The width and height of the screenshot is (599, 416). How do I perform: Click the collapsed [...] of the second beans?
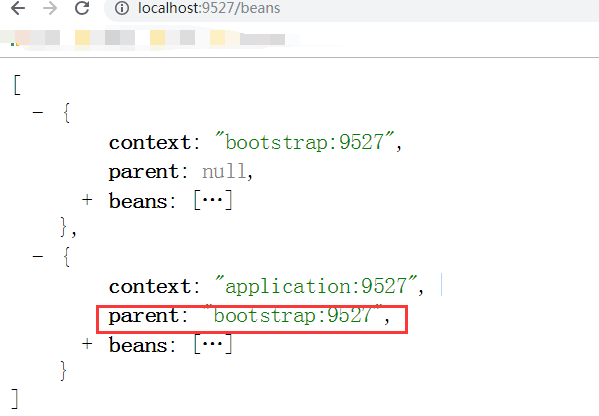pos(213,344)
